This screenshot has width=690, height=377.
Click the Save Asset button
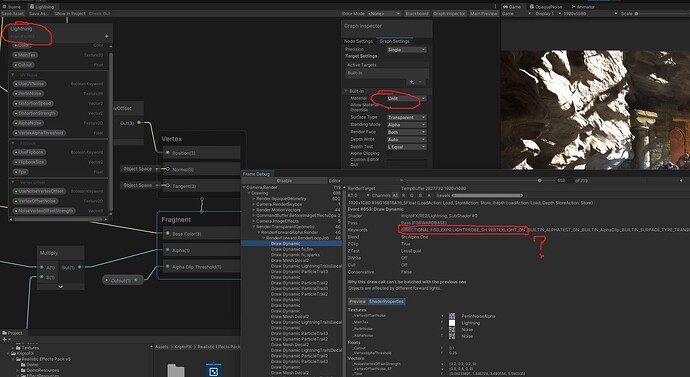(13, 14)
